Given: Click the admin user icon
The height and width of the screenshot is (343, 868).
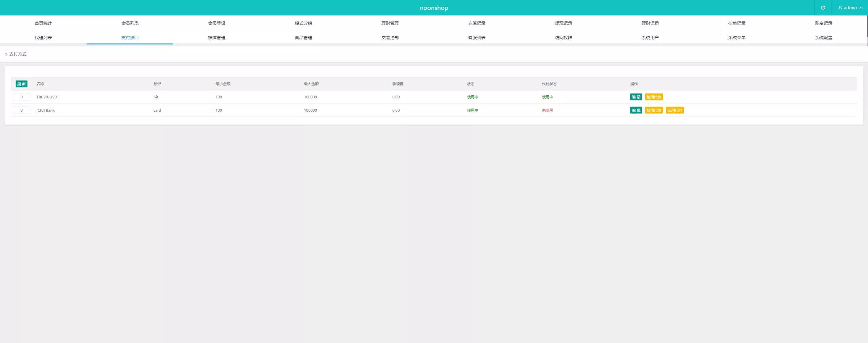Looking at the screenshot, I should point(840,7).
